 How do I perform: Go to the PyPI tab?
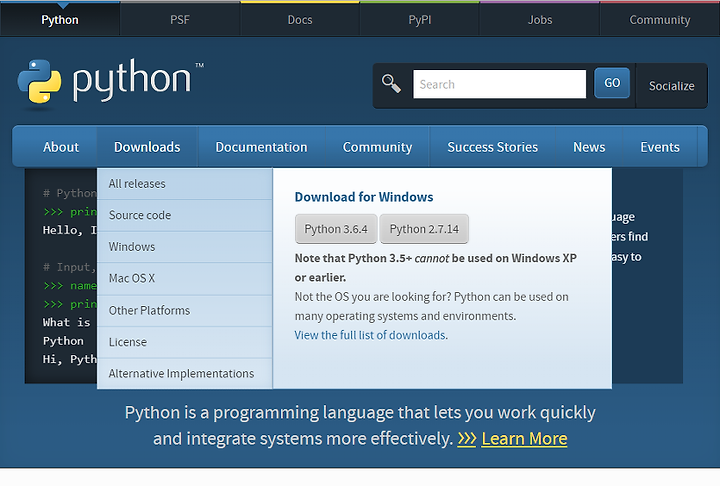(420, 20)
